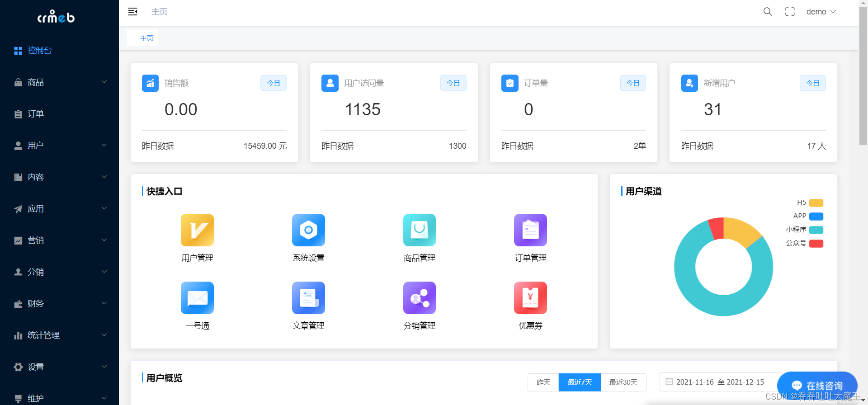Go to 控制台 in sidebar

(x=59, y=51)
